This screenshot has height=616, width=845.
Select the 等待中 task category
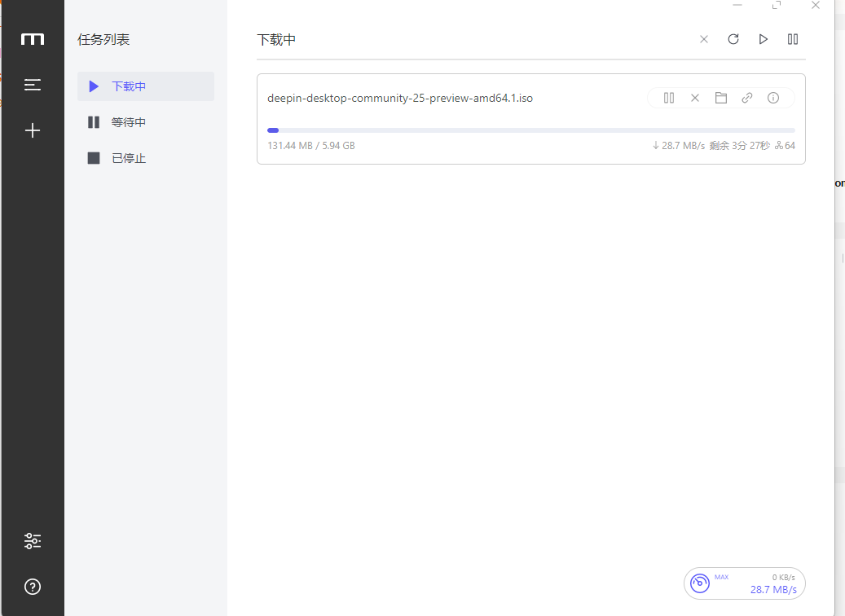(x=146, y=122)
